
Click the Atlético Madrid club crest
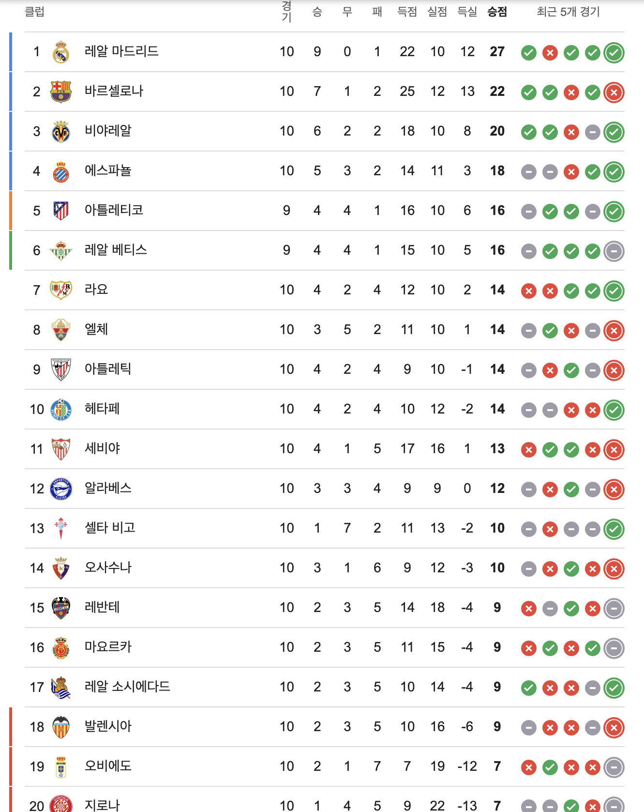(x=61, y=211)
